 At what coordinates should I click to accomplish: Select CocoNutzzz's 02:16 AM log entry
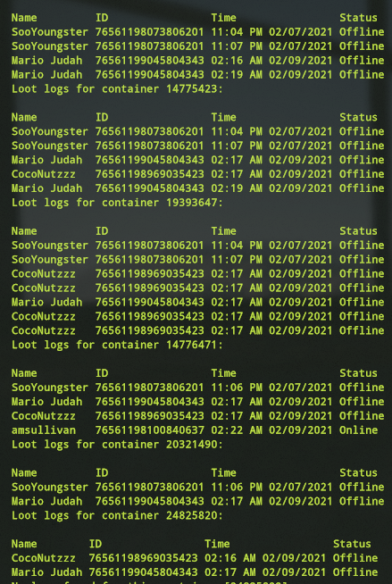pos(195,558)
